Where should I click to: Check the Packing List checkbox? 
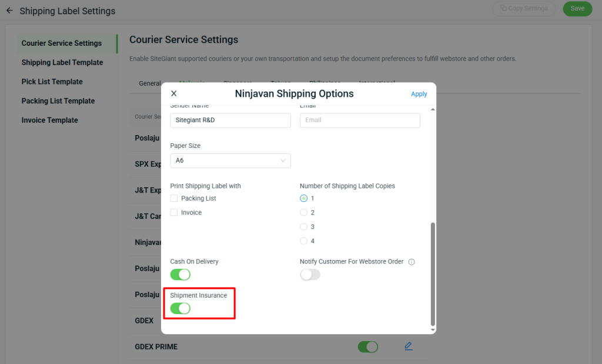click(174, 198)
